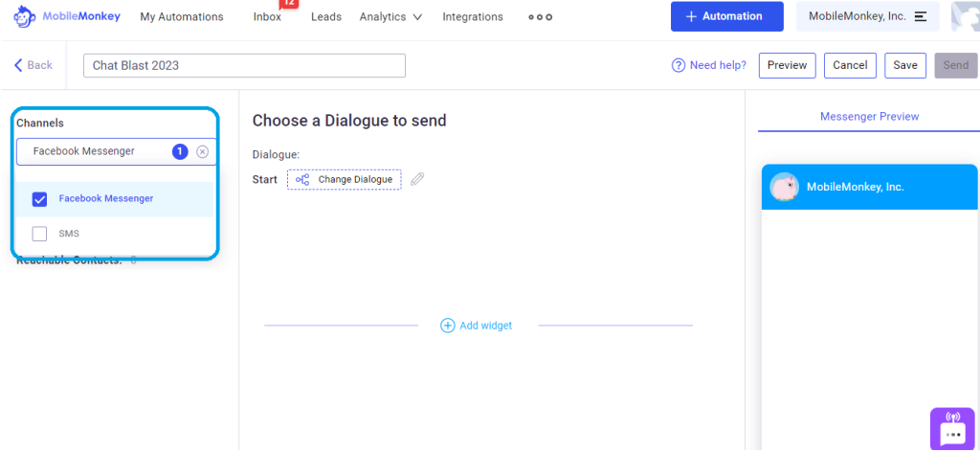The height and width of the screenshot is (475, 980).
Task: Clear the selected channel with the X icon
Action: 202,151
